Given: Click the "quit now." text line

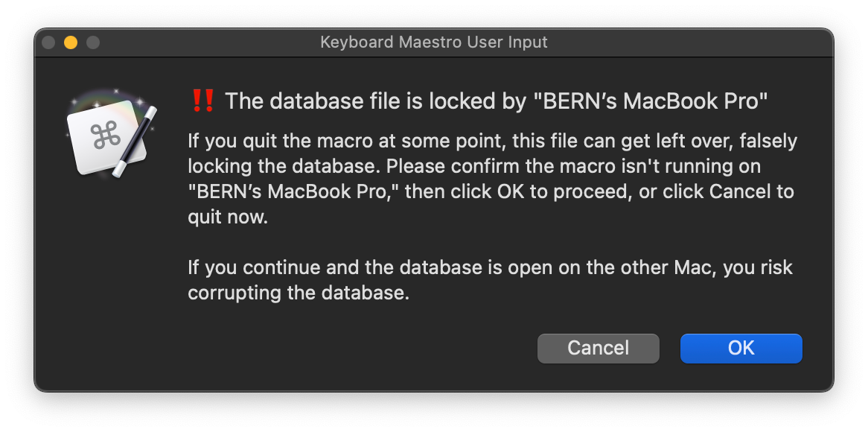Looking at the screenshot, I should pos(226,217).
